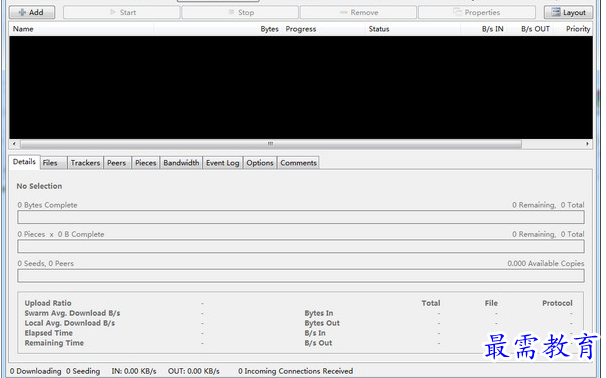
Task: Click the Start button in toolbar
Action: click(x=122, y=12)
